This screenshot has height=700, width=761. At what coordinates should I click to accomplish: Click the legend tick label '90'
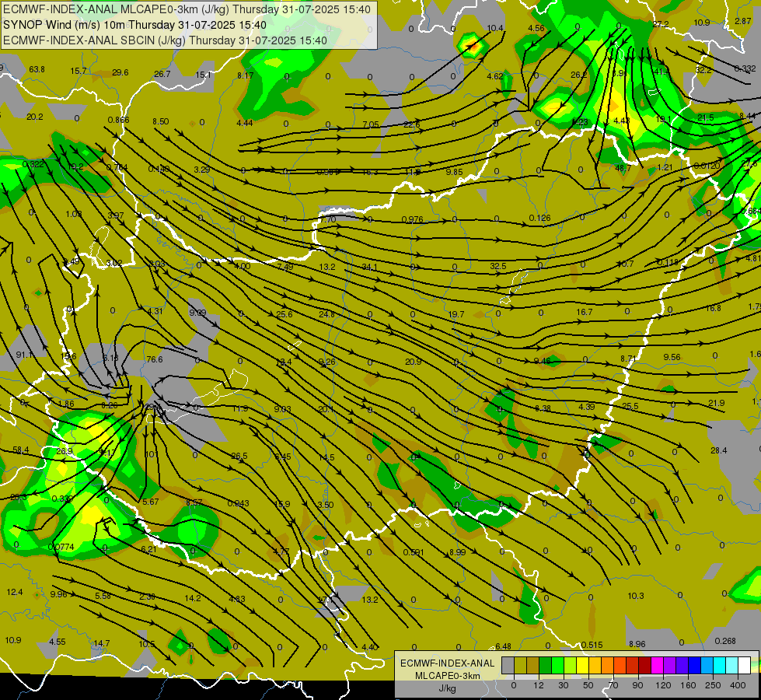pyautogui.click(x=637, y=685)
